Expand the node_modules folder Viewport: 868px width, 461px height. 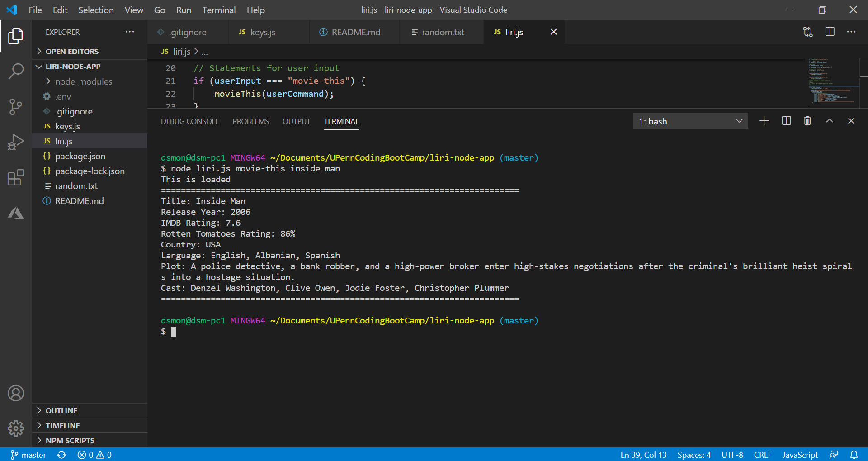click(84, 81)
